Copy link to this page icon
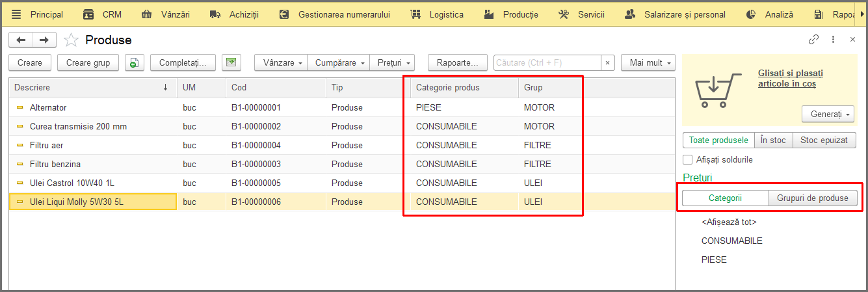This screenshot has height=292, width=868. click(813, 40)
